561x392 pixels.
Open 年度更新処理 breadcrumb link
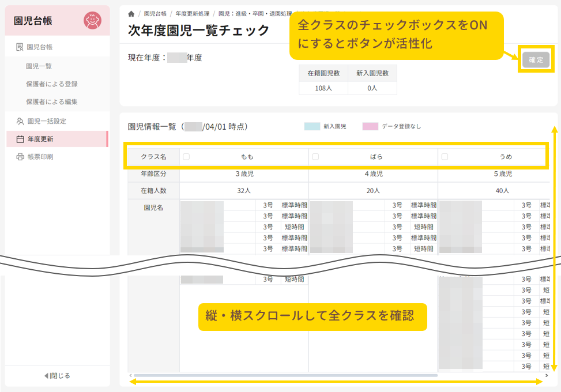192,13
